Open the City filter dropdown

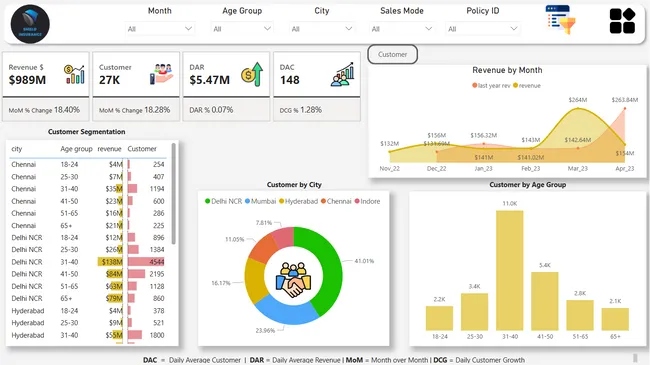[x=322, y=29]
